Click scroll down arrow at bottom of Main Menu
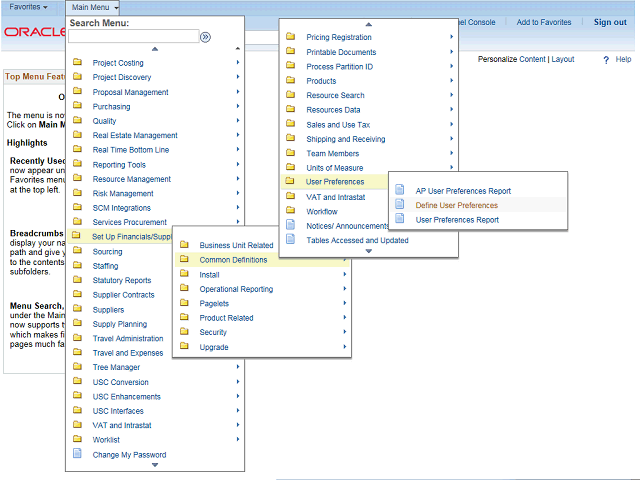This screenshot has width=640, height=480. pyautogui.click(x=155, y=465)
